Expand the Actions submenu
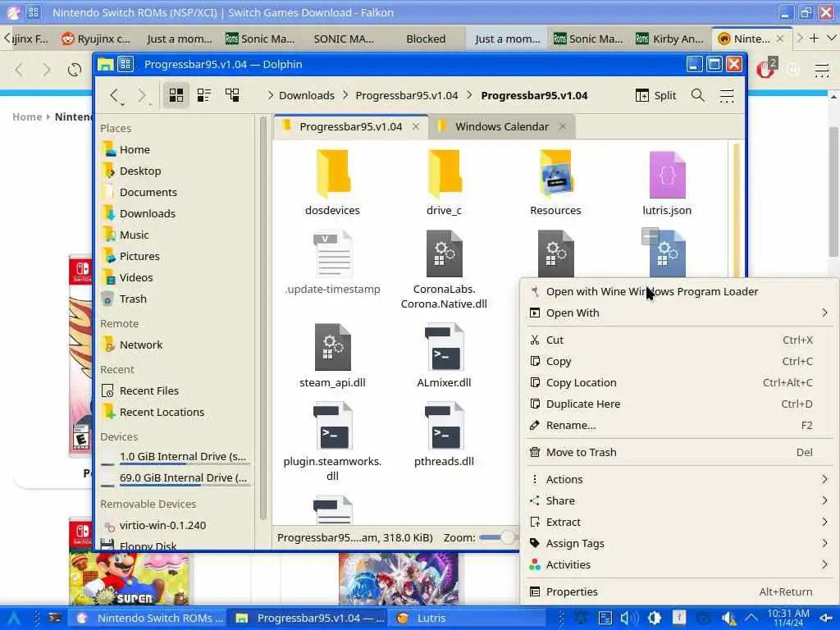 point(678,479)
